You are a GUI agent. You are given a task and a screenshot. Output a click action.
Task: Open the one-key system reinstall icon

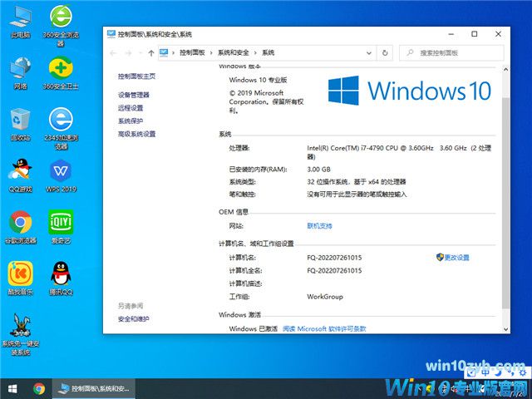[20, 334]
